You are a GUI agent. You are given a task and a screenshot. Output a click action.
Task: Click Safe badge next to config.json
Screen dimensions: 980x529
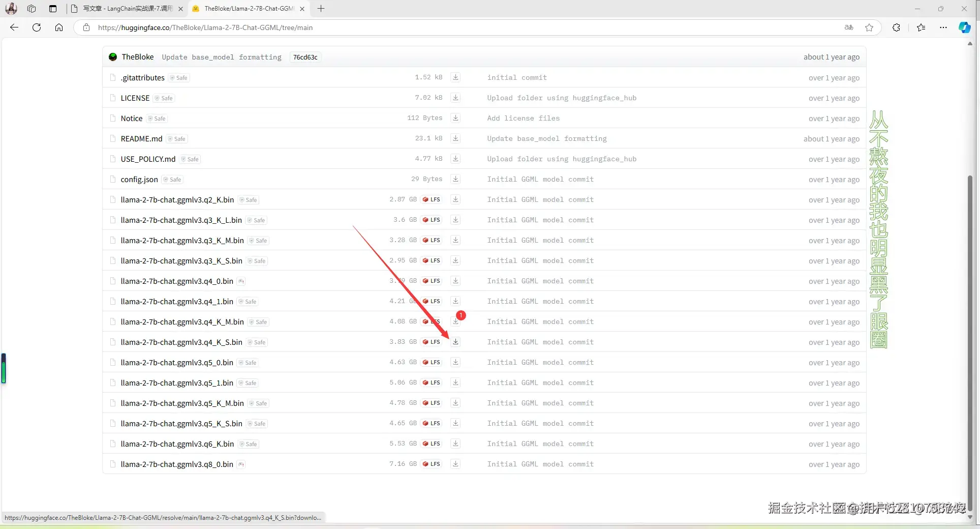172,180
